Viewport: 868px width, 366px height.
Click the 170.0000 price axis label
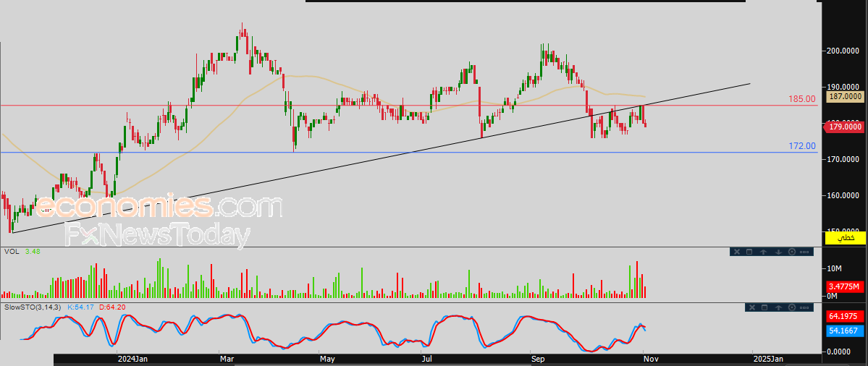[x=843, y=159]
